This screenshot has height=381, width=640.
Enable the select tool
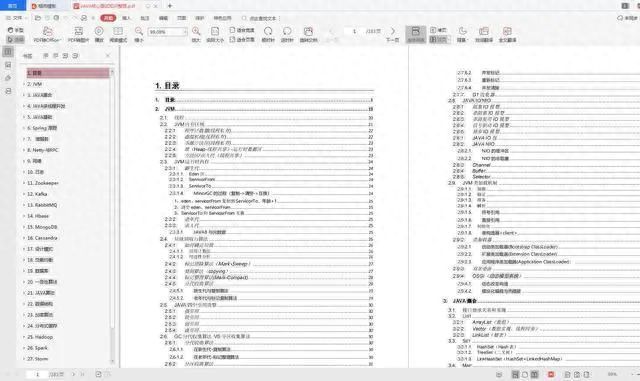(x=16, y=40)
